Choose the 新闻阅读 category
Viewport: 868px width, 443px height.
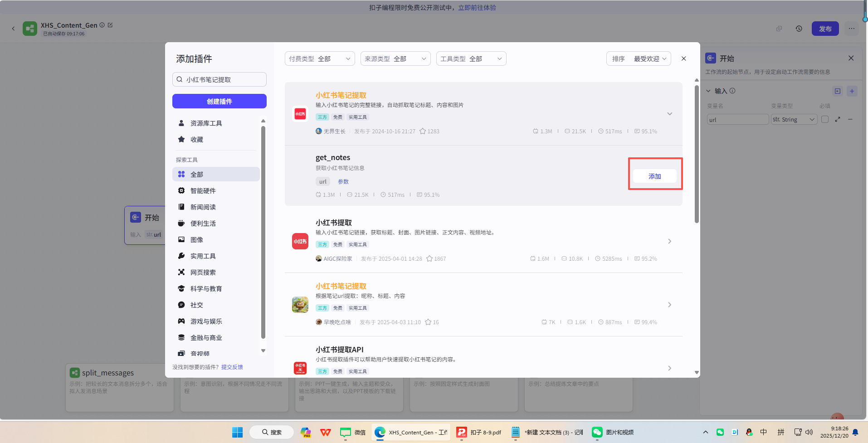[216, 207]
